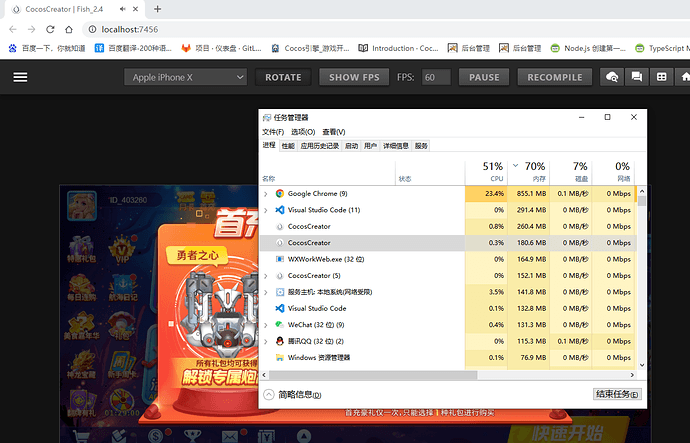Open the VIP icon in the game
Screen dimensions: 690x443
pyautogui.click(x=122, y=249)
